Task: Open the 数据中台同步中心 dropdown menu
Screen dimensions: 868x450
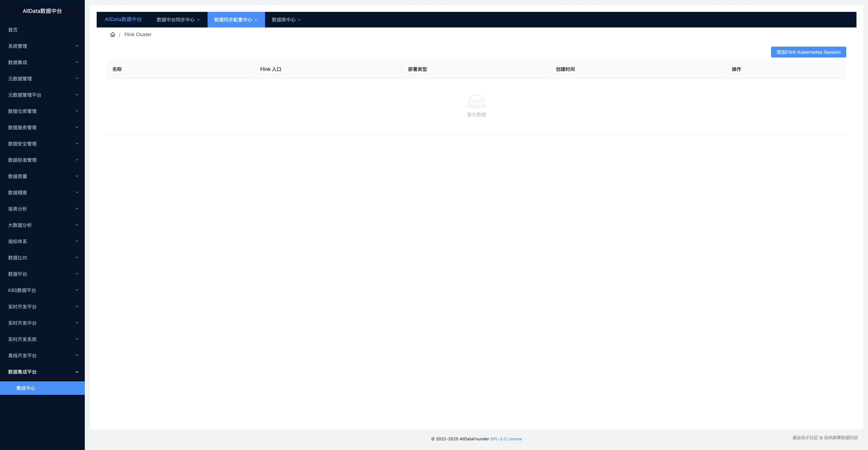Action: [x=178, y=19]
